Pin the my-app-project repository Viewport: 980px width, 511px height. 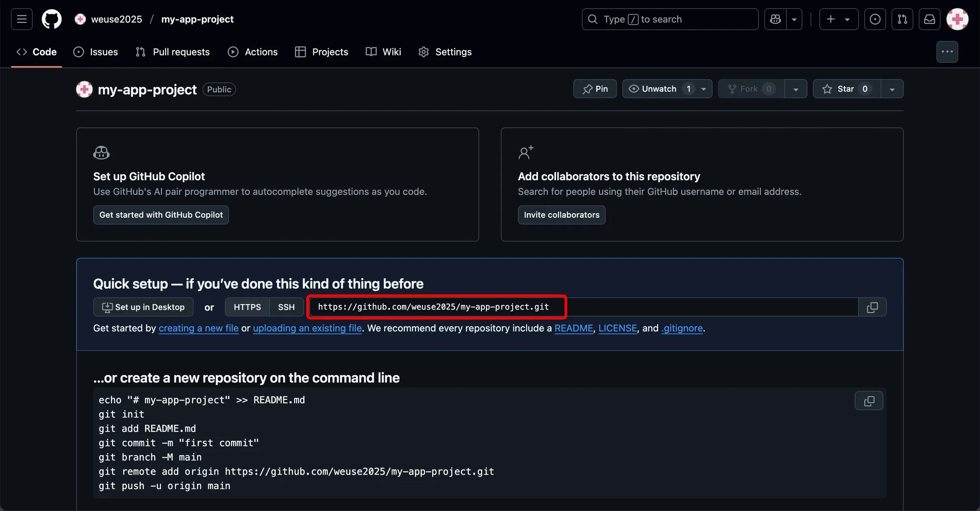point(595,89)
